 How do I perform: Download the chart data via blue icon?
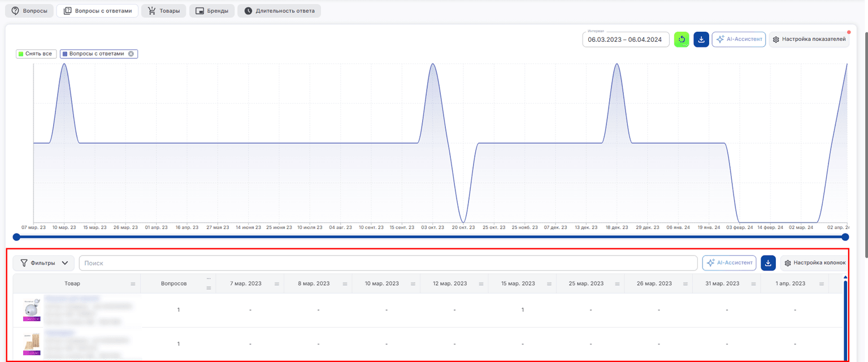[701, 40]
